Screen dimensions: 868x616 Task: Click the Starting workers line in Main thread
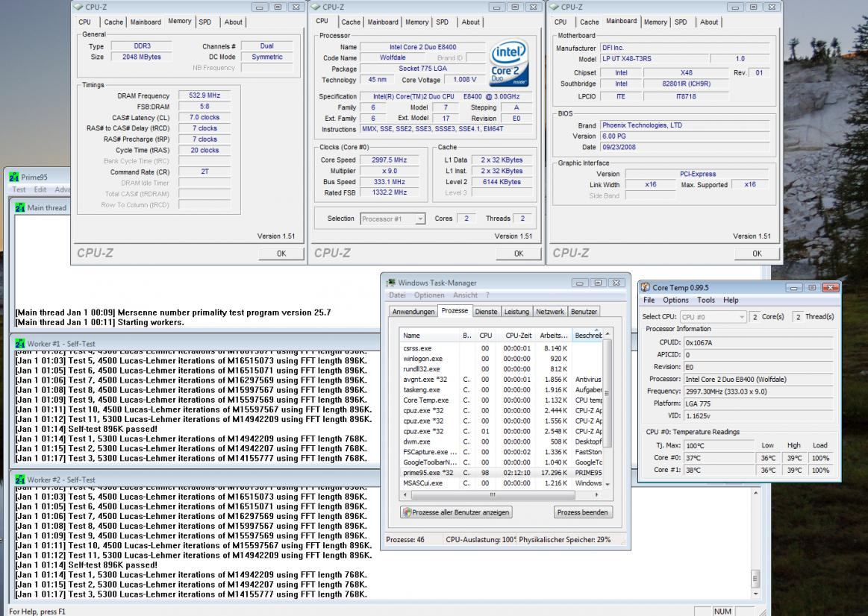tap(100, 322)
